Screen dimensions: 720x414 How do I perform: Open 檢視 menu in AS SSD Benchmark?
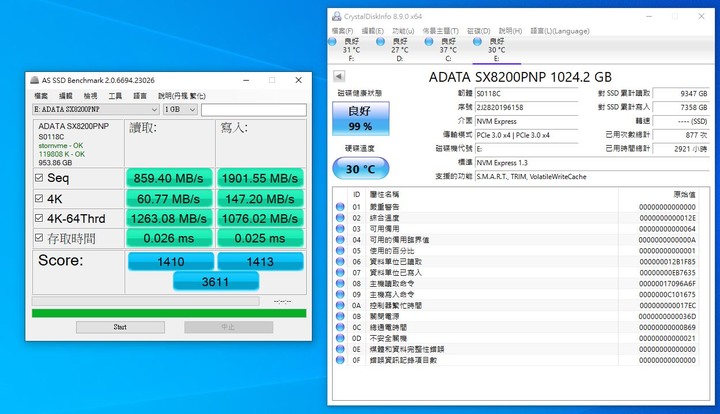click(90, 95)
